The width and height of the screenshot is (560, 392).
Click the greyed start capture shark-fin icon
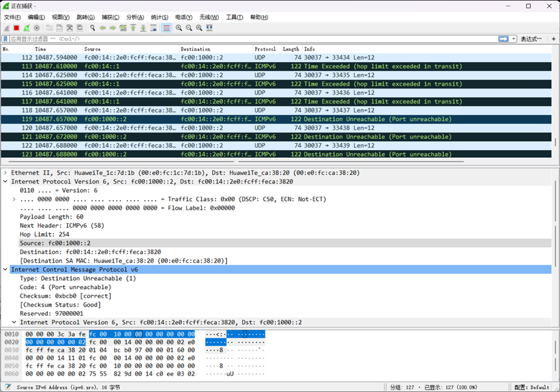click(6, 28)
